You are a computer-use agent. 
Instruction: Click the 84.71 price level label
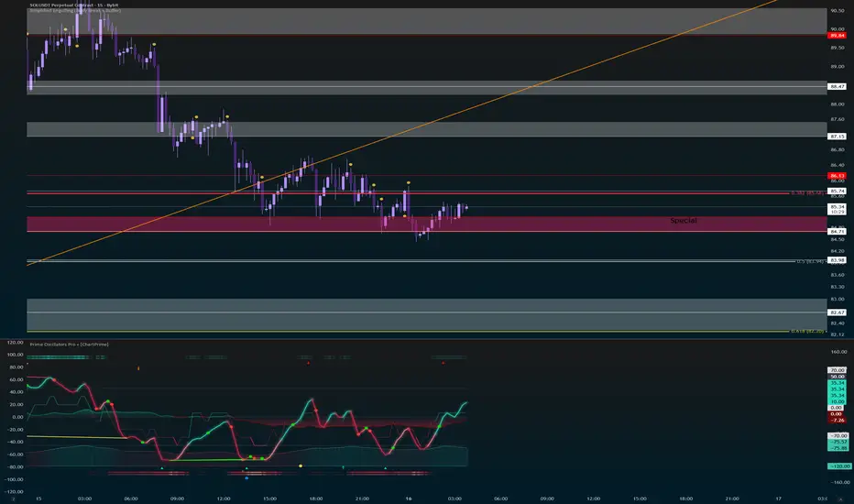837,232
